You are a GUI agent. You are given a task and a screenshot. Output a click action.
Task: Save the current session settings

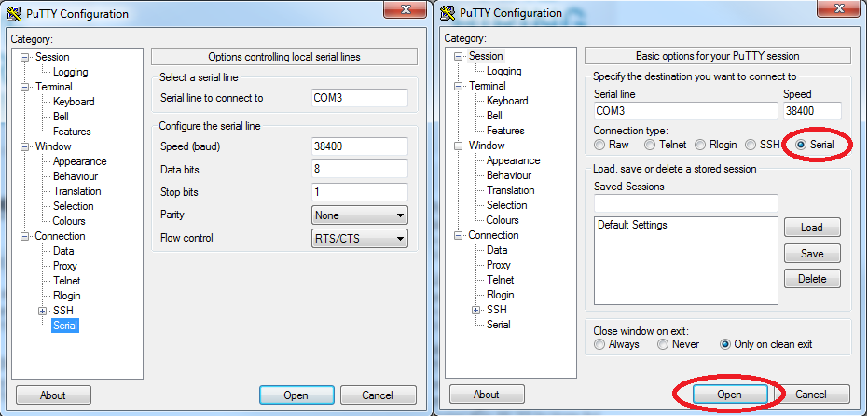click(x=812, y=253)
